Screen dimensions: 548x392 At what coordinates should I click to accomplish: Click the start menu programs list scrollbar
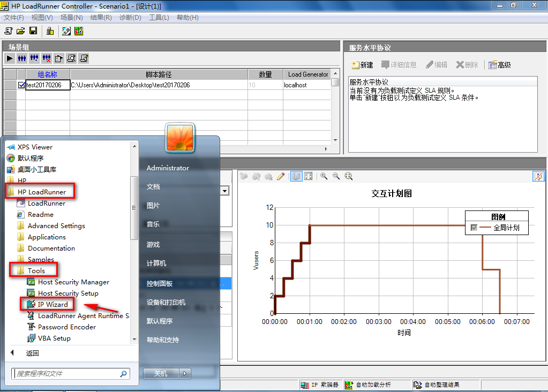click(x=134, y=208)
